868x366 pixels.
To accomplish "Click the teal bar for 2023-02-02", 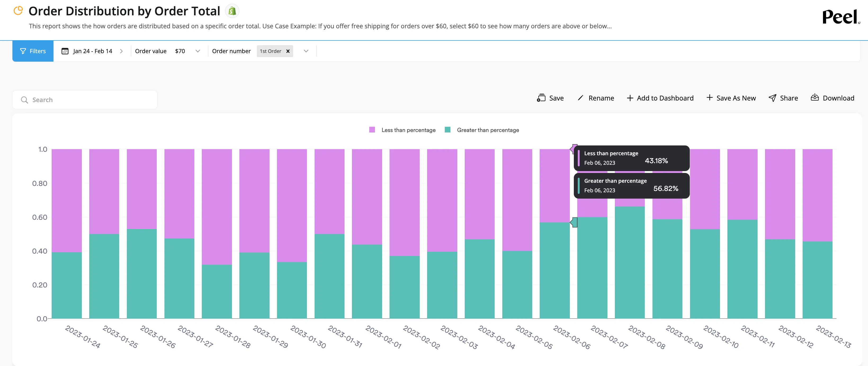I will pyautogui.click(x=405, y=287).
